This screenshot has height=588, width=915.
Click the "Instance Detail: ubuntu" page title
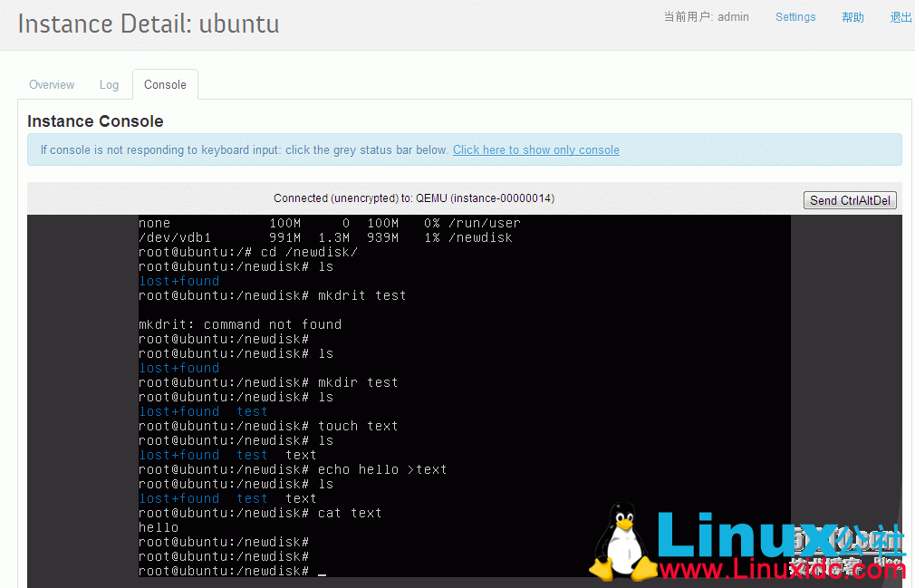coord(148,24)
